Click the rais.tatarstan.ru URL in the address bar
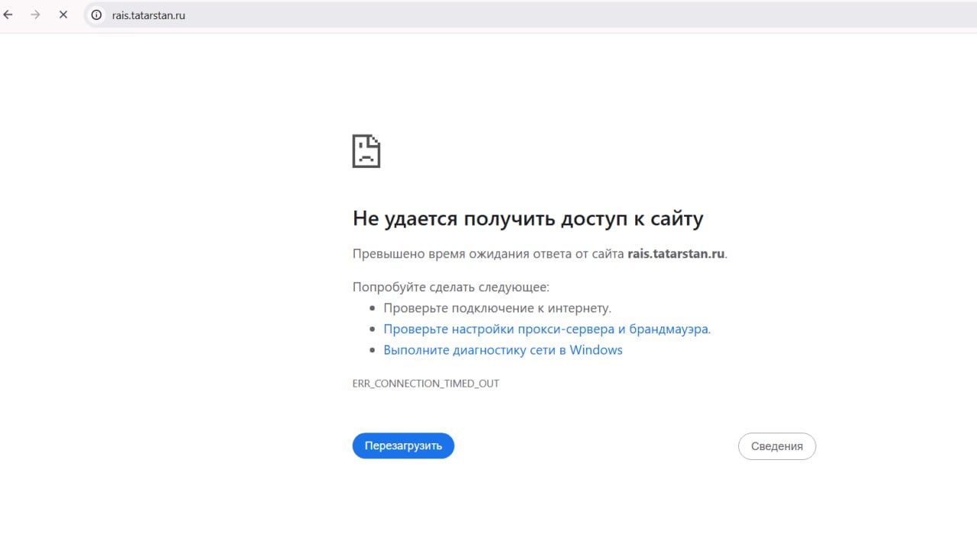Screen dimensions: 977x560 (148, 15)
